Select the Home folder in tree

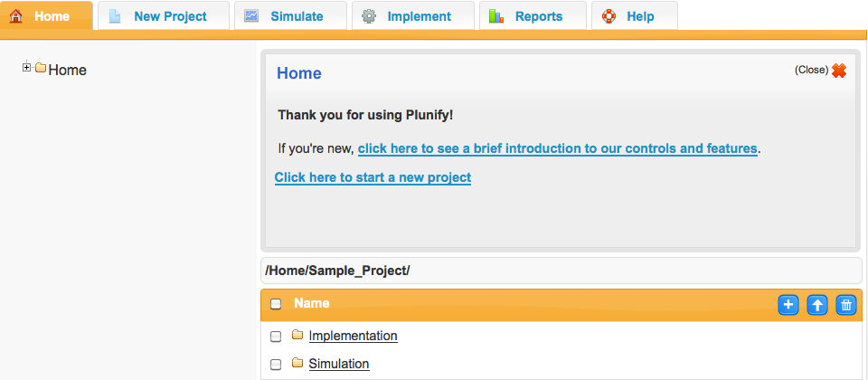tap(67, 70)
